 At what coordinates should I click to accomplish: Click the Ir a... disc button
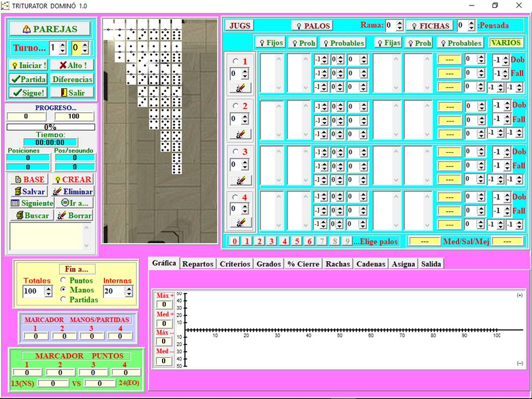(x=73, y=203)
